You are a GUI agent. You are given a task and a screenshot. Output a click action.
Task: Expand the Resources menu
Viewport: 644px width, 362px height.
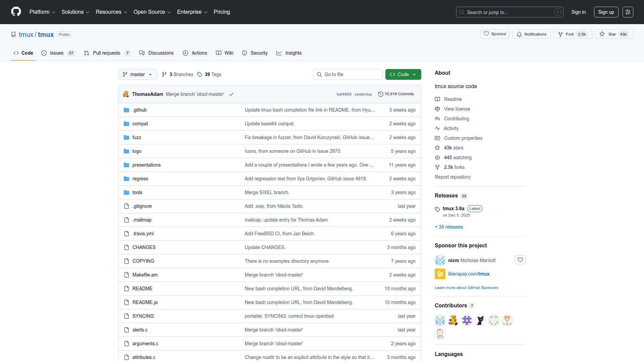[x=111, y=12]
